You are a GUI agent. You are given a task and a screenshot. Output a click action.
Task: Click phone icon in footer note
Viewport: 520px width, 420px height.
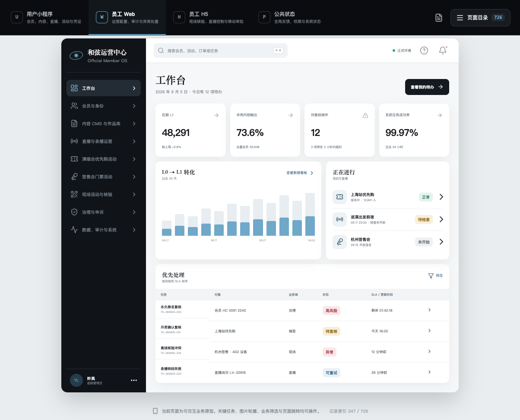[155, 411]
